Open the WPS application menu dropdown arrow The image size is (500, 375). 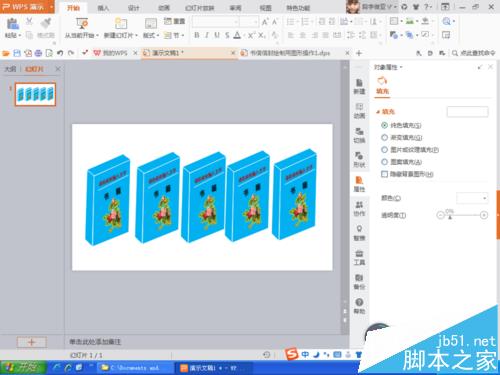(x=51, y=7)
